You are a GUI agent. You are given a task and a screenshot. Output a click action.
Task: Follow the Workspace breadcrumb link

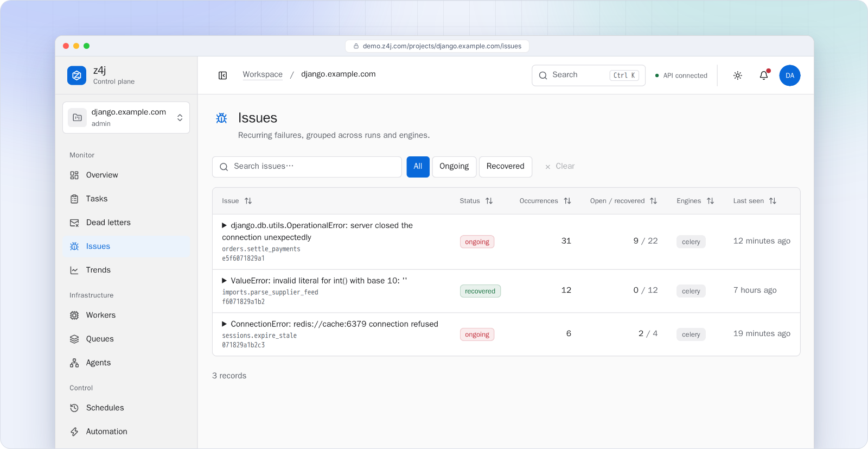tap(263, 74)
